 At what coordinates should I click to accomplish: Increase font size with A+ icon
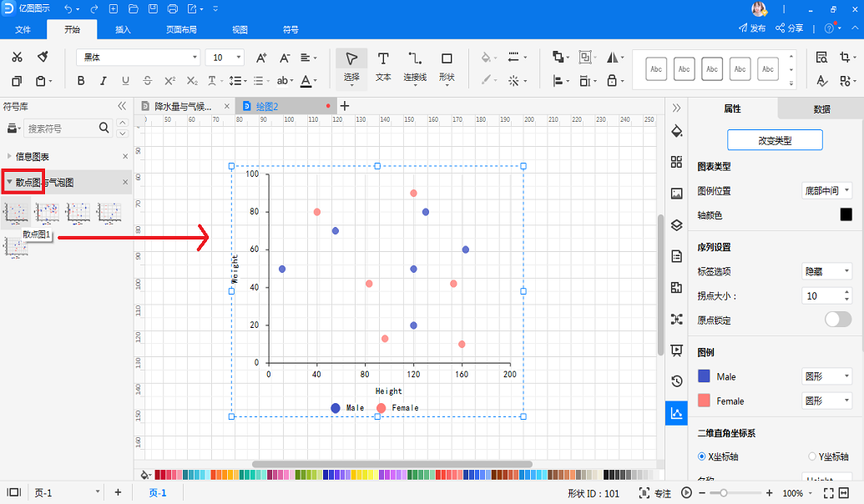coord(262,58)
